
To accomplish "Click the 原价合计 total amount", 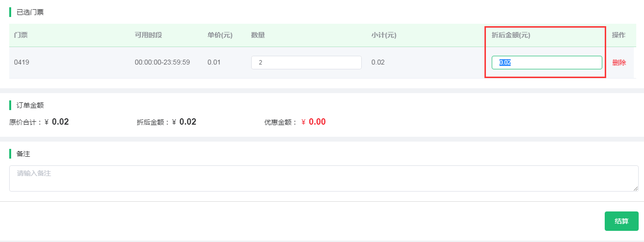I will coord(60,122).
